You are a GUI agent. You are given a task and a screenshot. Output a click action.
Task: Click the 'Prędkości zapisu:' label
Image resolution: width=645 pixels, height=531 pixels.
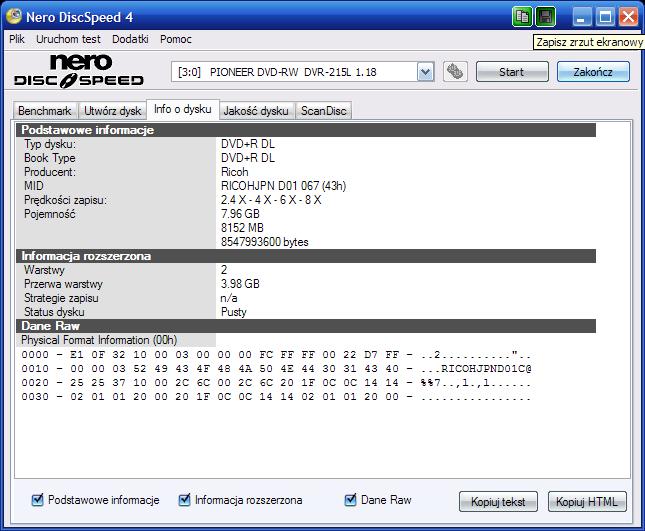(x=65, y=200)
